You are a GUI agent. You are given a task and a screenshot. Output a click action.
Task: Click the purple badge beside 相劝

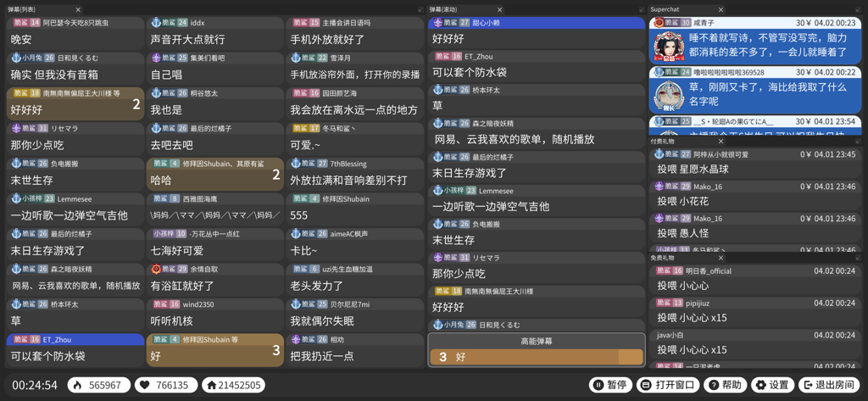296,339
